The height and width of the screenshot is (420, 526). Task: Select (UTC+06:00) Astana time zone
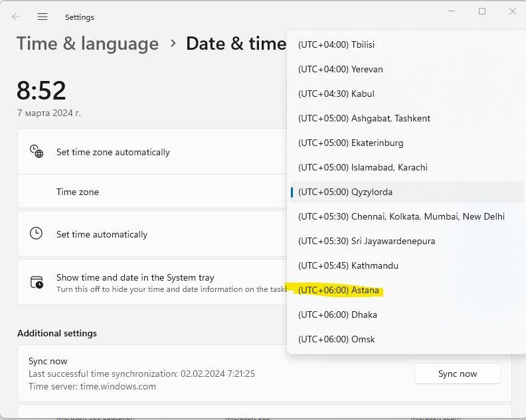406,290
